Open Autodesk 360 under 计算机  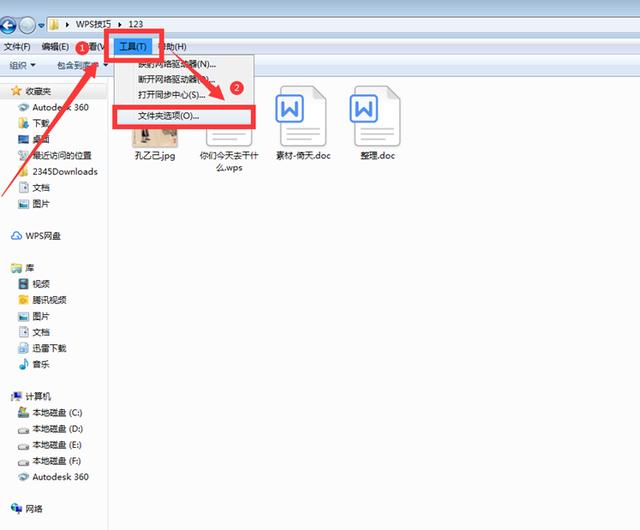[x=60, y=477]
